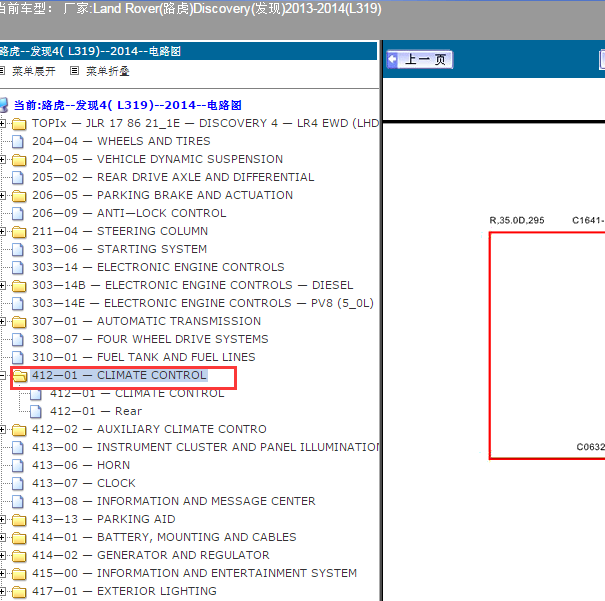Viewport: 605px width, 601px height.
Task: Expand 414-01 BATTERY, MOUNTING AND CABLES node
Action: (x=2, y=537)
